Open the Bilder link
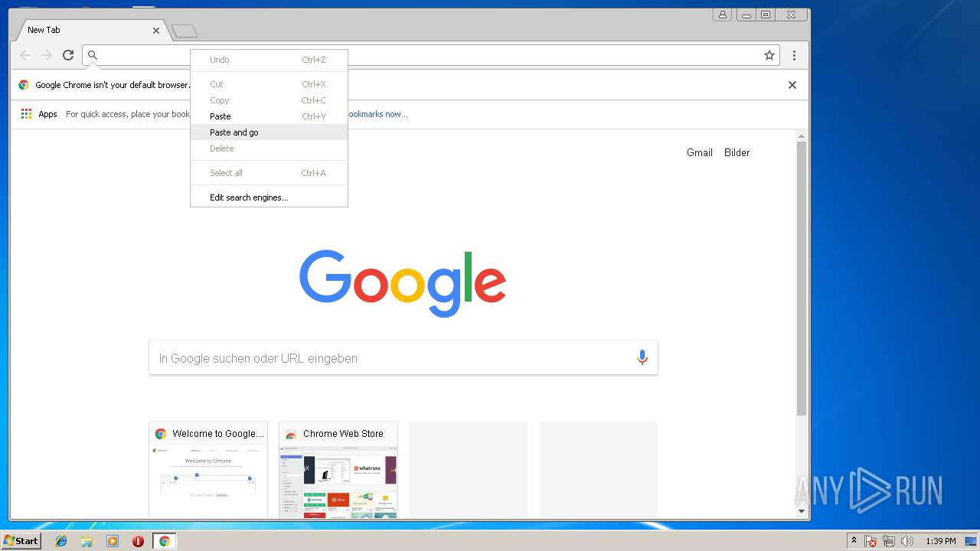Viewport: 980px width, 551px height. (737, 152)
